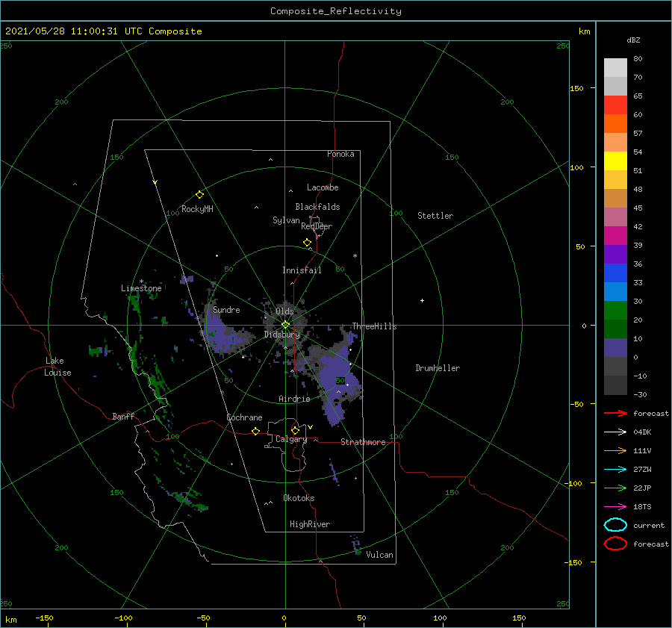Click the Innisfail label

click(302, 270)
